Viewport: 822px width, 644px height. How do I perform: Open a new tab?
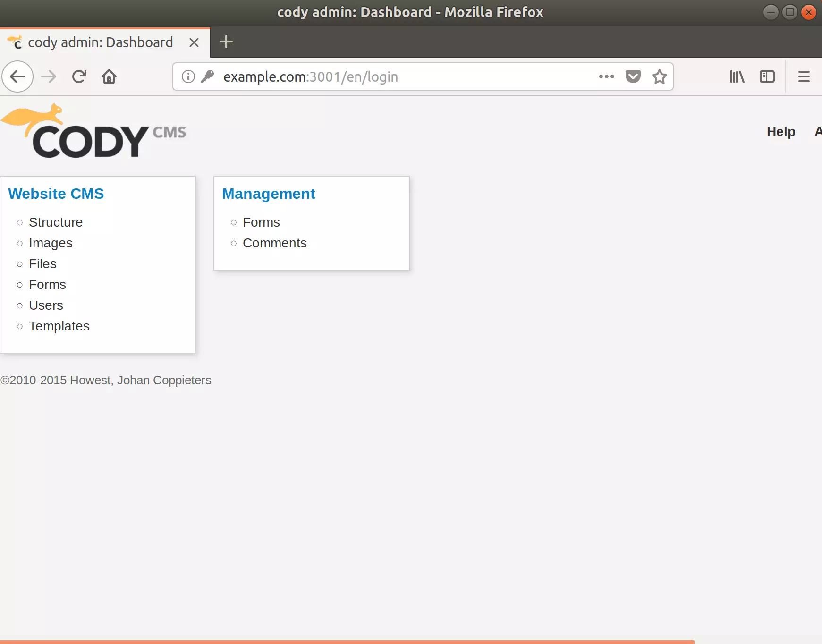(226, 42)
